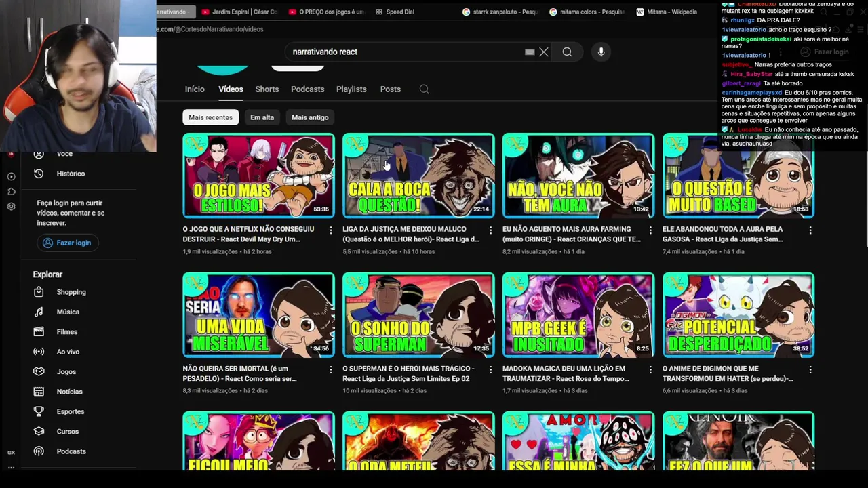
Task: Click the magnifier search button
Action: click(567, 52)
